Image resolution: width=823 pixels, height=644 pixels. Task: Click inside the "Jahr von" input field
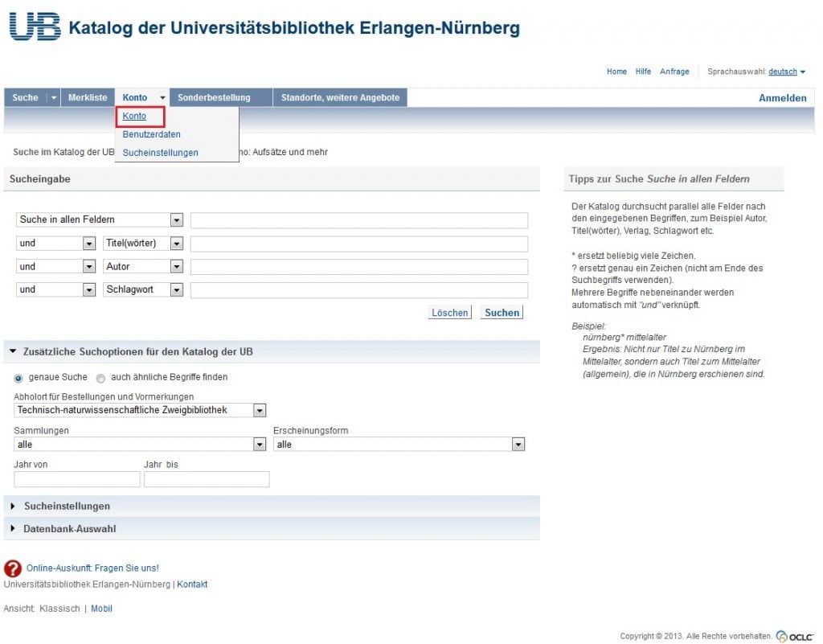[76, 478]
